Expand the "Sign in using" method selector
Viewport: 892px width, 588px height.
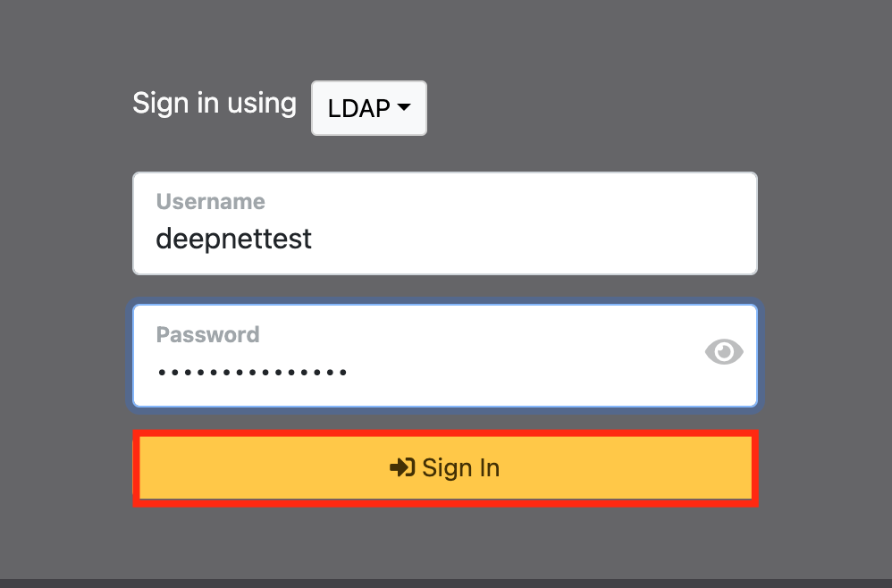pyautogui.click(x=368, y=108)
